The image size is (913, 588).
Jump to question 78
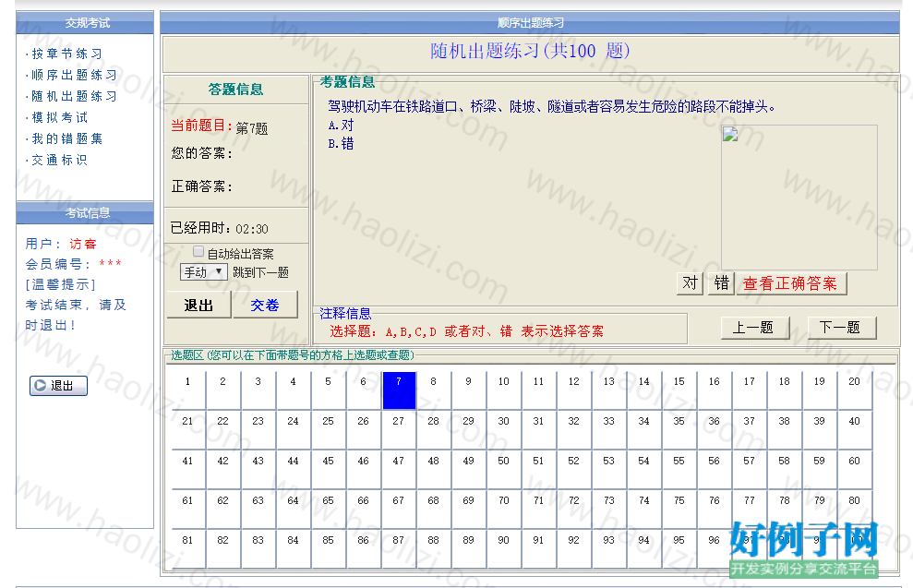tap(785, 510)
